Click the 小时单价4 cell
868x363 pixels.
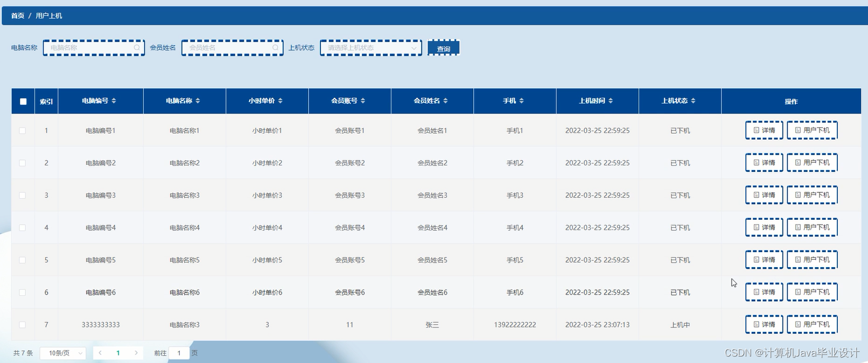(267, 228)
